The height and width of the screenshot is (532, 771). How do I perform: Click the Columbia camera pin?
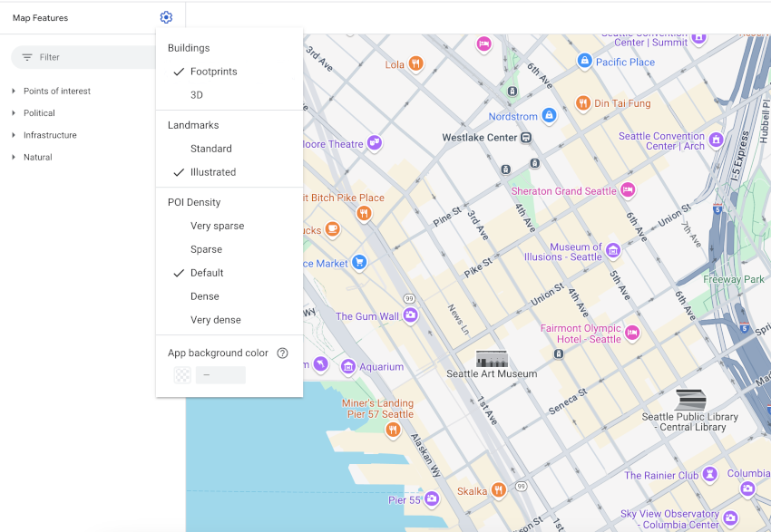(747, 489)
